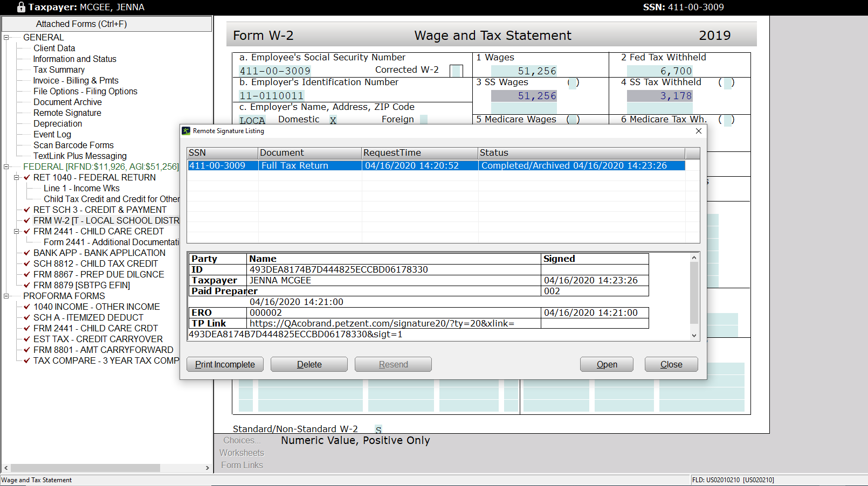Click the forms tree horizontal scrollbar thumb
Screen dimensions: 868x486
pyautogui.click(x=85, y=468)
